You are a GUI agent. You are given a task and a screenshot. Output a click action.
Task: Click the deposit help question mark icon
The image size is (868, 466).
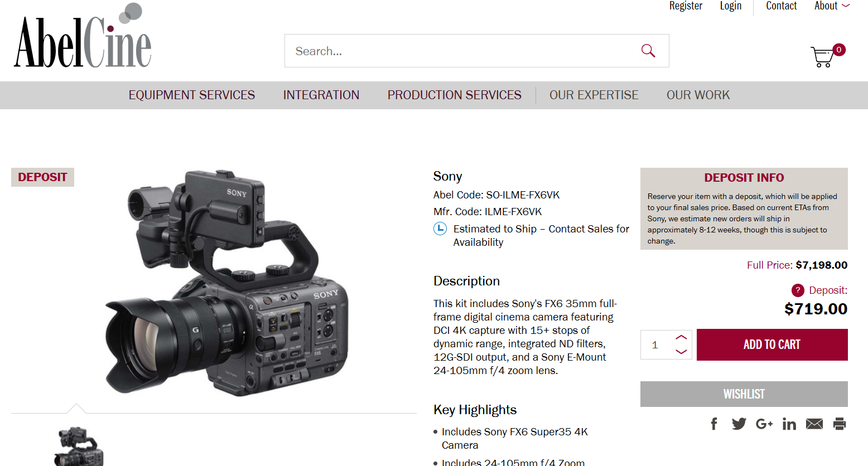click(x=798, y=290)
